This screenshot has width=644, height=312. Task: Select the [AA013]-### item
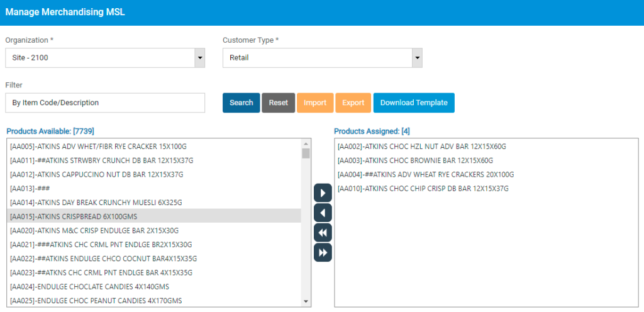tap(154, 188)
